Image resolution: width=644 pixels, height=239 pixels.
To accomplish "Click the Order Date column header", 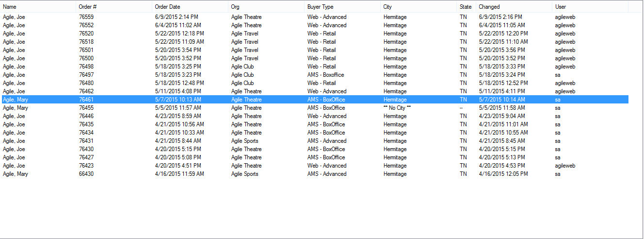I will [190, 7].
